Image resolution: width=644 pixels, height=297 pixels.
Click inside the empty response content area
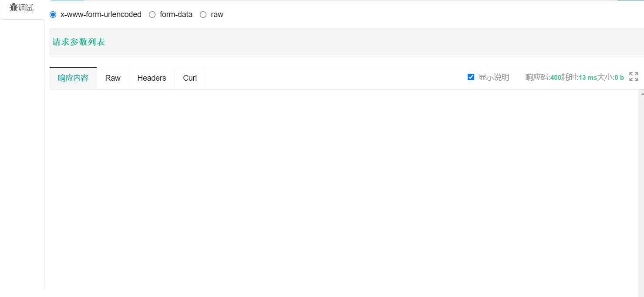pos(344,192)
